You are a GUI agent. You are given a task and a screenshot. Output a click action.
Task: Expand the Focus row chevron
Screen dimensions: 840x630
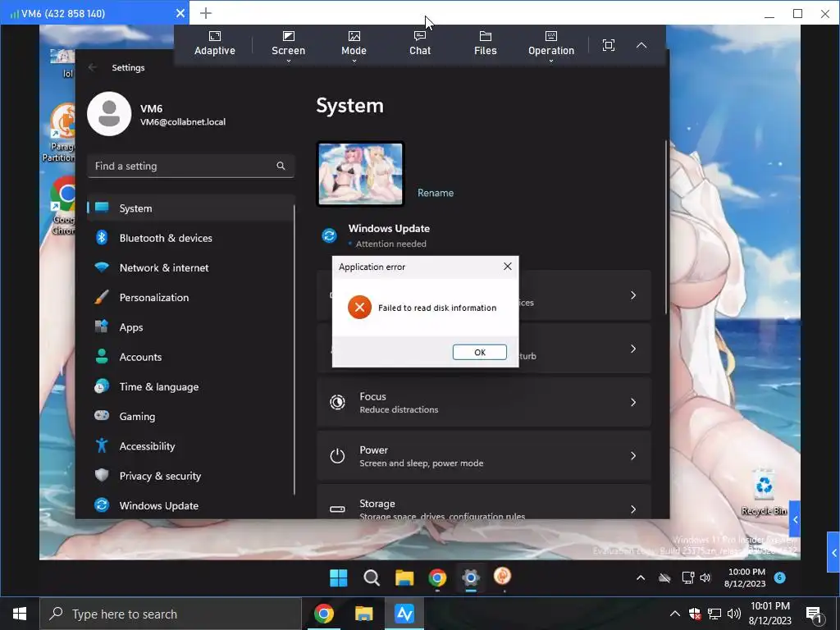[633, 402]
